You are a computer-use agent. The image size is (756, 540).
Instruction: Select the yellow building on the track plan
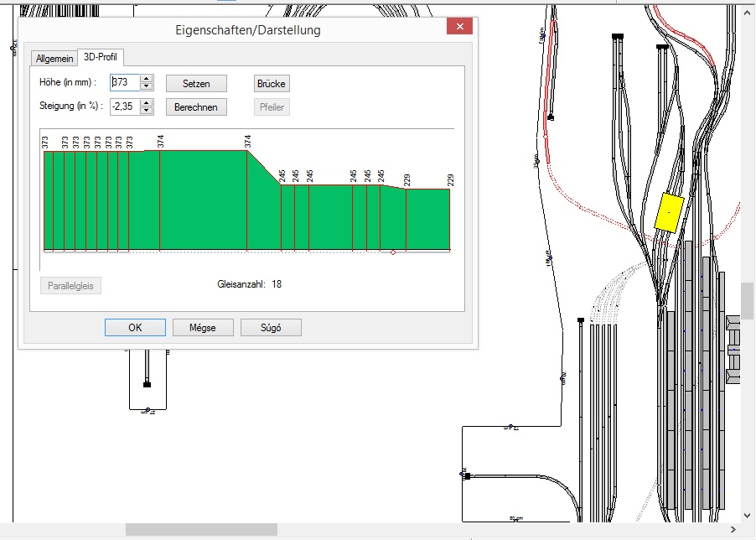tap(668, 212)
